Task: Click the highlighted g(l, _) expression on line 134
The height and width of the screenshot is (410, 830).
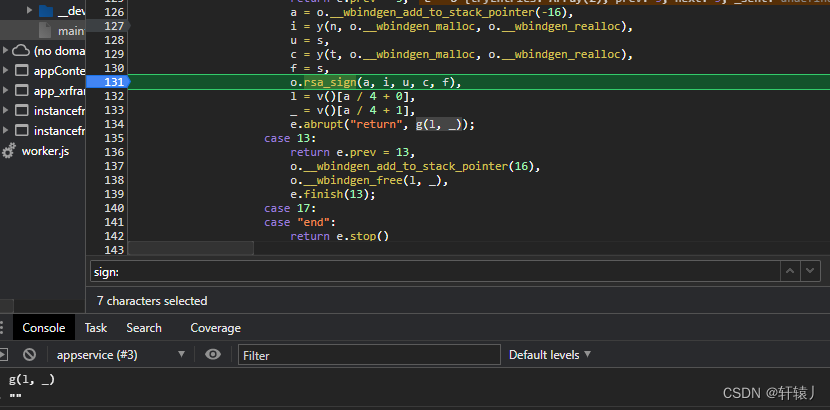Action: click(x=439, y=124)
